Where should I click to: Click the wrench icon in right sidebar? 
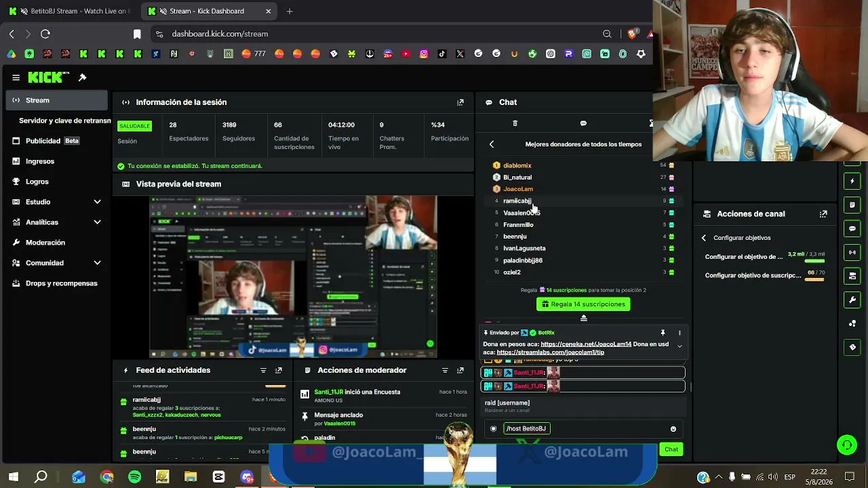coord(852,300)
